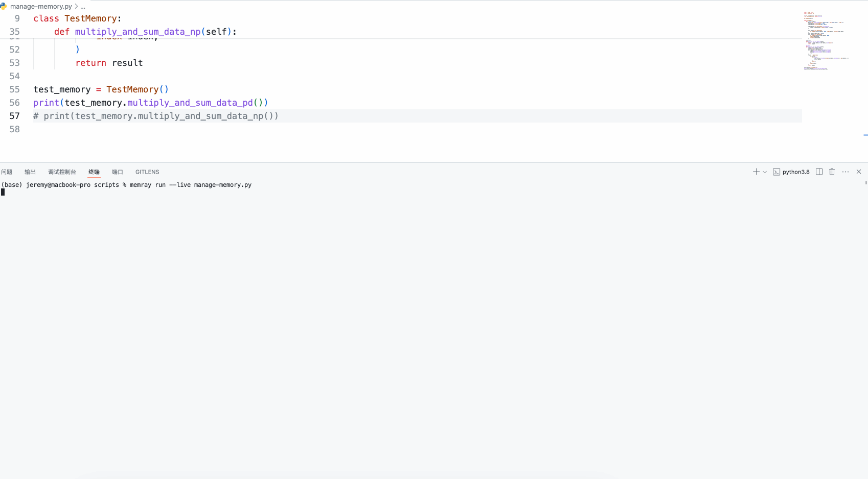This screenshot has height=479, width=868.
Task: Click the Python file icon in breadcrumb
Action: tap(4, 7)
